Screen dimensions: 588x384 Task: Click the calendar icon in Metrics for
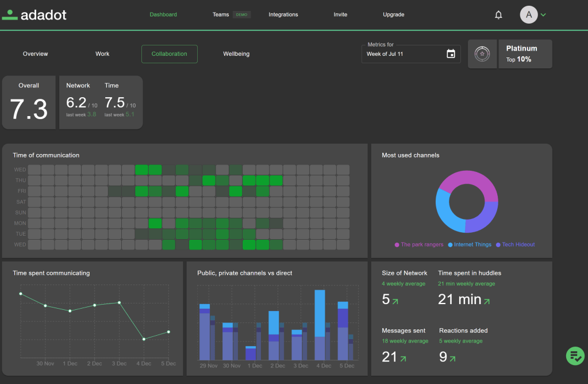click(x=451, y=54)
